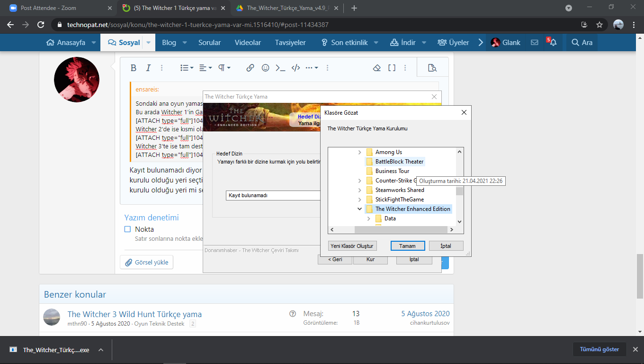Click the Görsel yükle button
The height and width of the screenshot is (364, 644).
(x=147, y=262)
